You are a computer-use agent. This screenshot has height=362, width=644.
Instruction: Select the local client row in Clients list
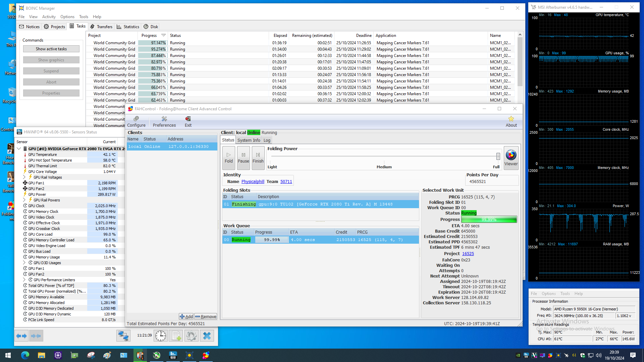tap(172, 146)
